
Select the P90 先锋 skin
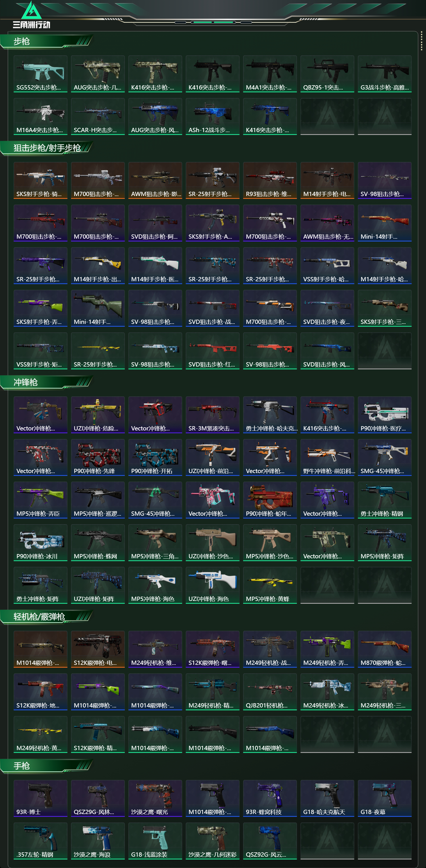coord(98,457)
